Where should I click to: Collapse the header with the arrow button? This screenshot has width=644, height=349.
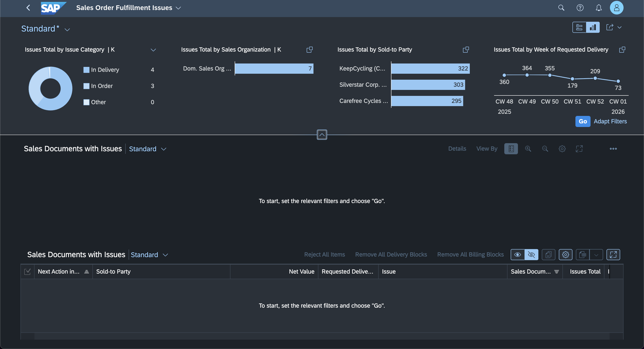pos(322,135)
